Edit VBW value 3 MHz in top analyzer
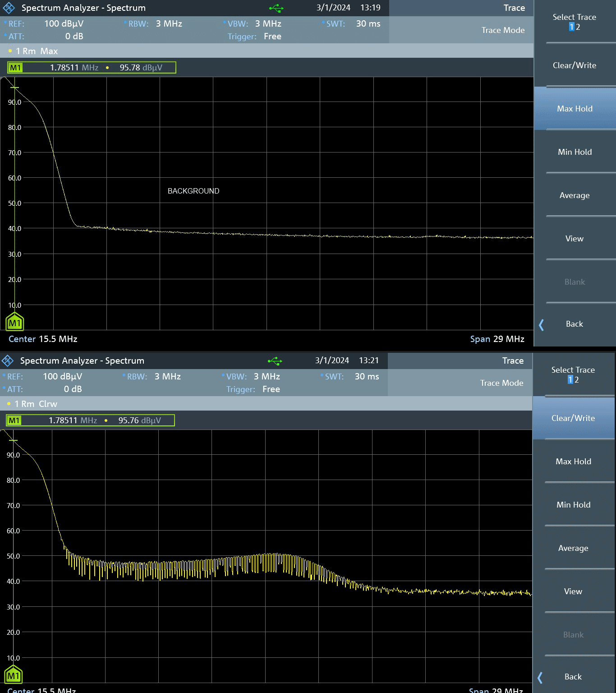The height and width of the screenshot is (693, 616). coord(268,24)
